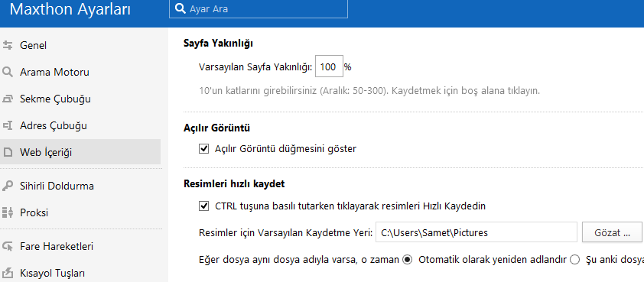This screenshot has height=282, width=644.
Task: Click the Arama Motoru magnifier icon
Action: tap(8, 73)
